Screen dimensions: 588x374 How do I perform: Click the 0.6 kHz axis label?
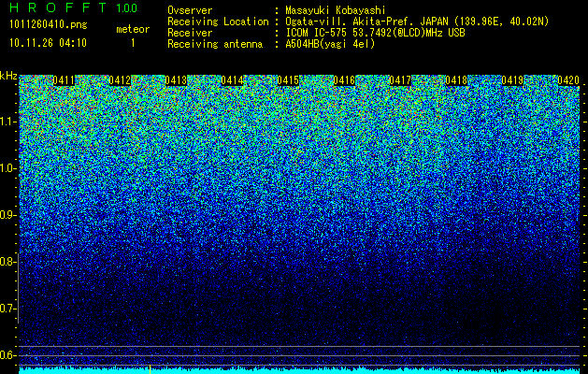pyautogui.click(x=7, y=355)
